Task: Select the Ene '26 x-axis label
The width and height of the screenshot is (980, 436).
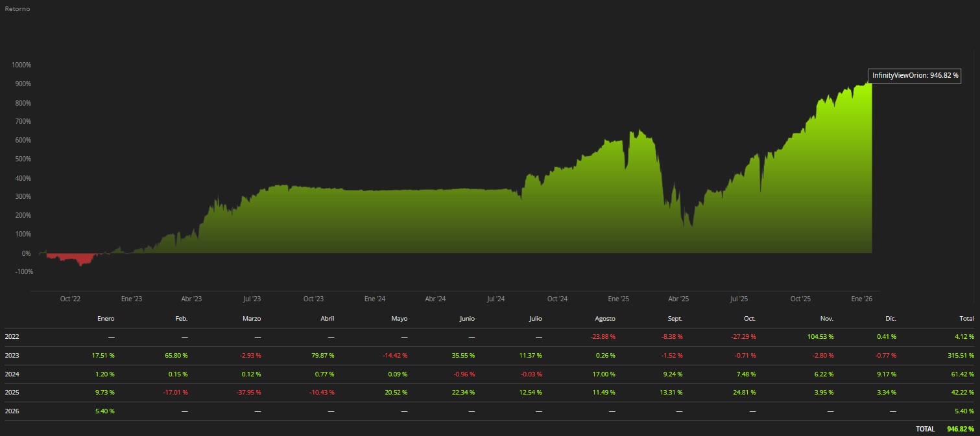Action: [x=861, y=299]
